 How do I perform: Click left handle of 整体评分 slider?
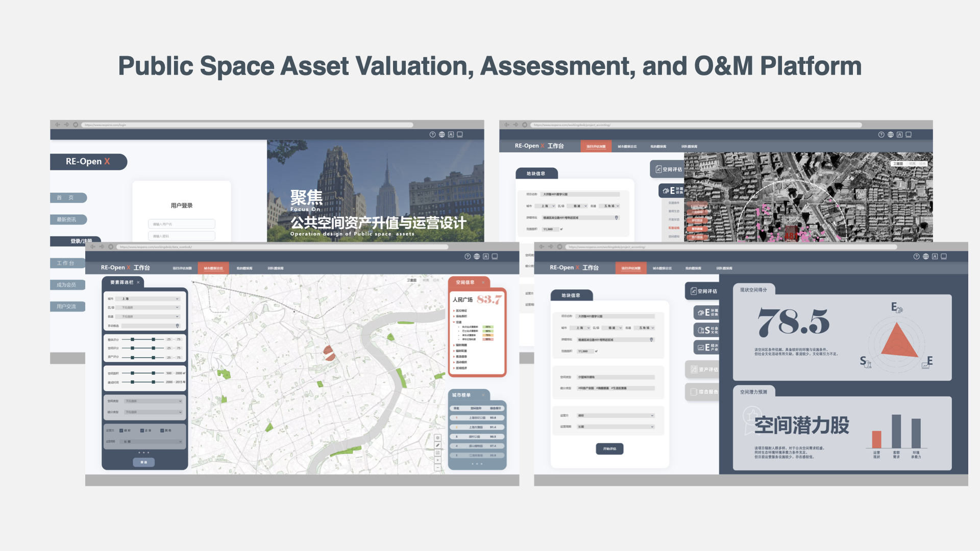[133, 339]
